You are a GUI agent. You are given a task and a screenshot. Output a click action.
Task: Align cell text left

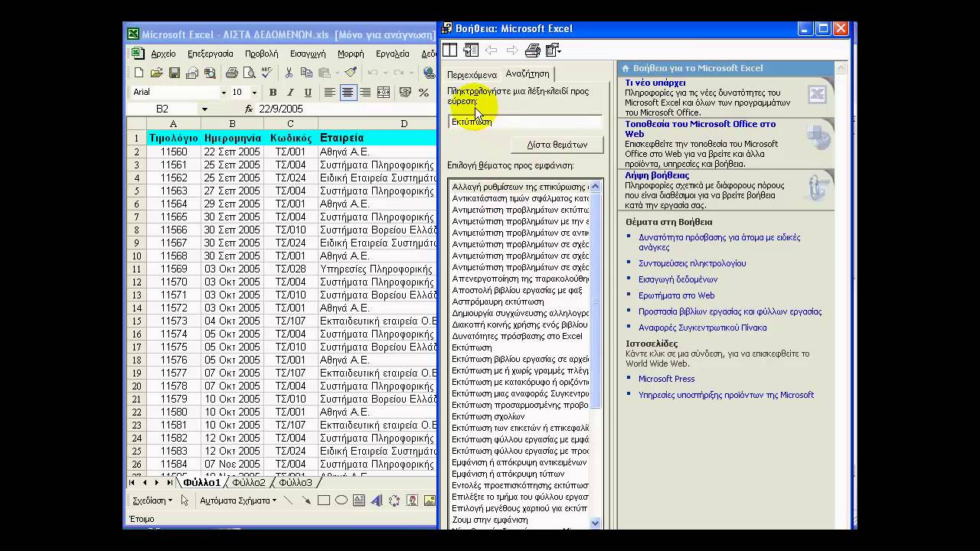(329, 92)
